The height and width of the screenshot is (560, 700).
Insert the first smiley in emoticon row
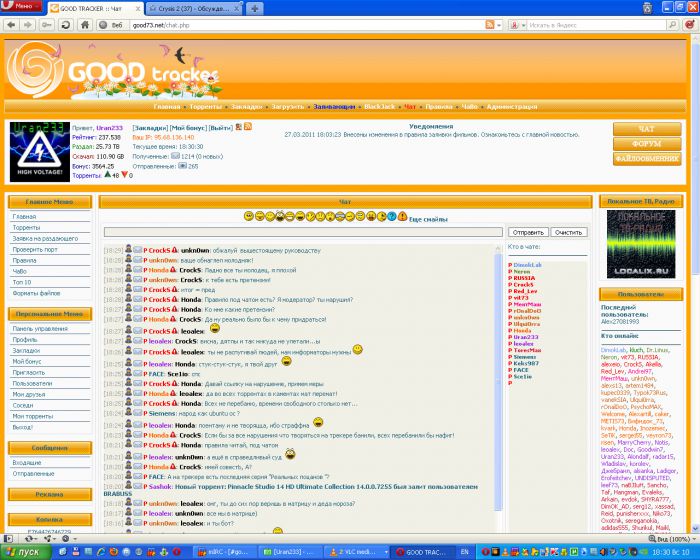coord(247,217)
